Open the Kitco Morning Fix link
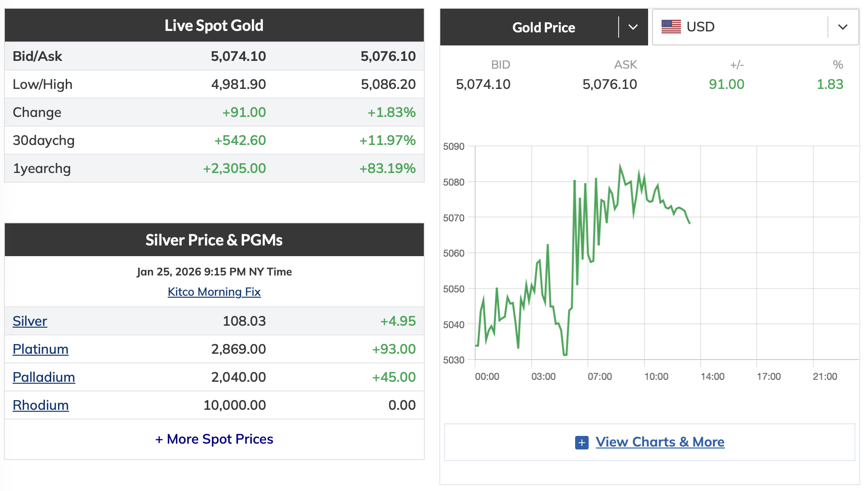The height and width of the screenshot is (491, 868). [214, 292]
